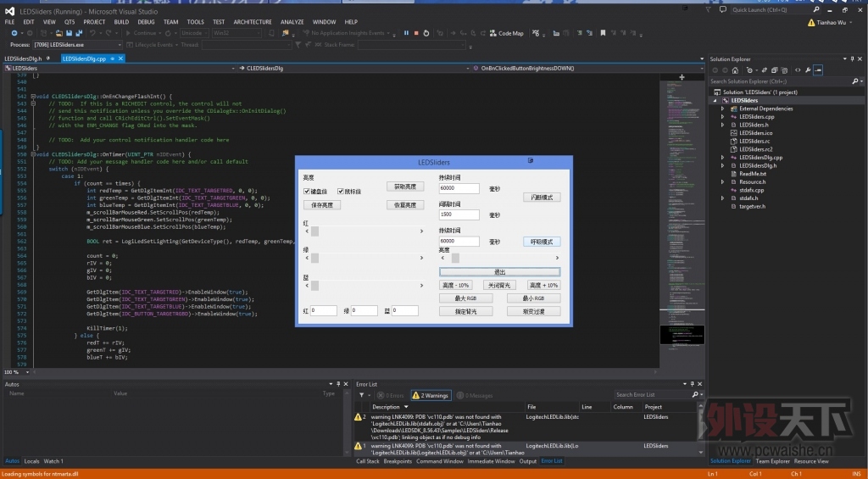Click the 红 slider thumb in the dialog
Viewport: 868px width, 479px height.
pos(314,231)
